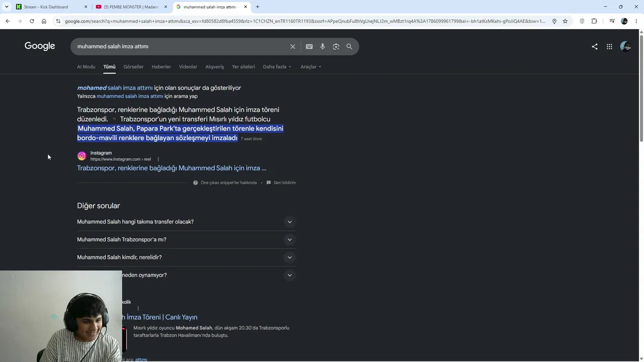This screenshot has height=362, width=644.
Task: Open the Instagram result title link
Action: click(x=172, y=168)
